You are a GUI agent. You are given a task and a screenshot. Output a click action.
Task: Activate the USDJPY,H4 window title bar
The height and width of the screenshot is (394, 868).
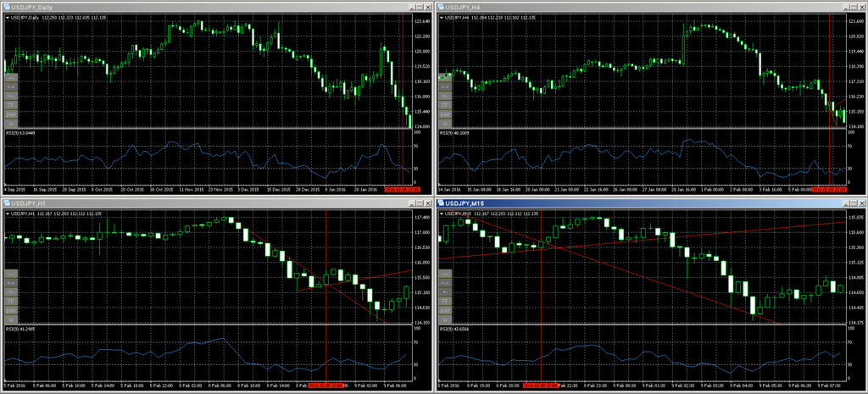click(x=651, y=7)
